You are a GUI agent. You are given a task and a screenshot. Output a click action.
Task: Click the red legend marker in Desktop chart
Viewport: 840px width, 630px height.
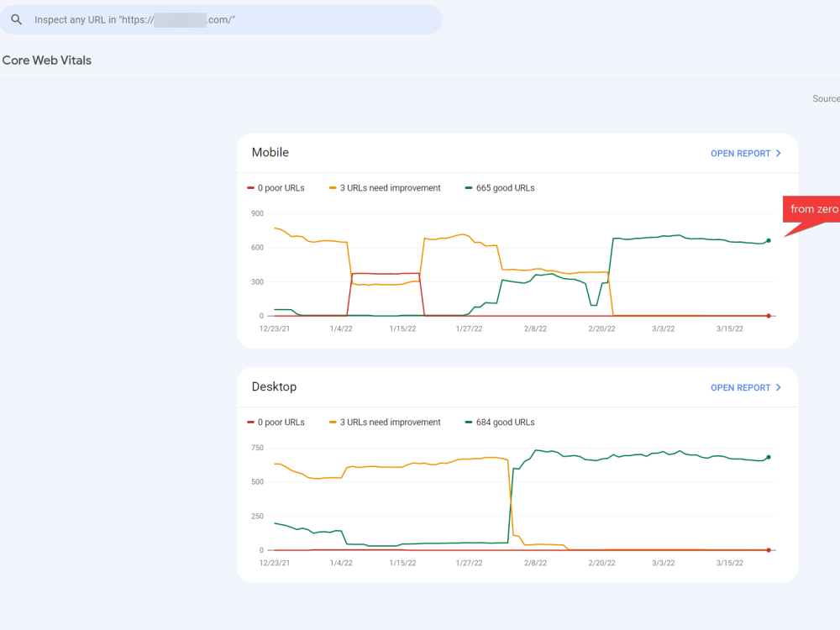click(x=251, y=423)
